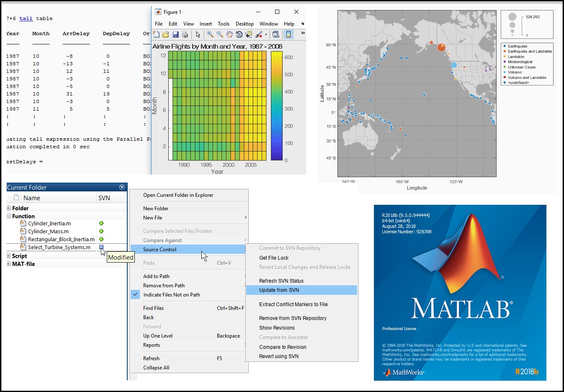Image resolution: width=564 pixels, height=392 pixels.
Task: Open the Window menu in Figure 1
Action: click(269, 24)
